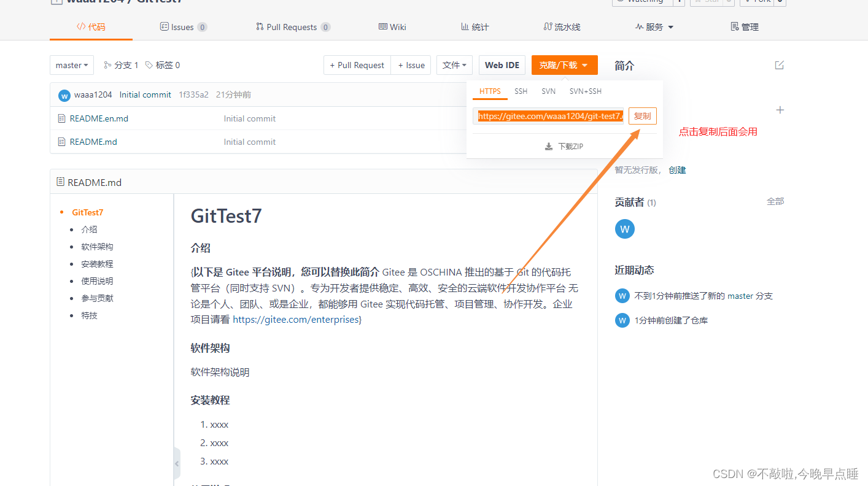This screenshot has height=486, width=868.
Task: Click the Pull Requests tab icon
Action: coord(260,27)
